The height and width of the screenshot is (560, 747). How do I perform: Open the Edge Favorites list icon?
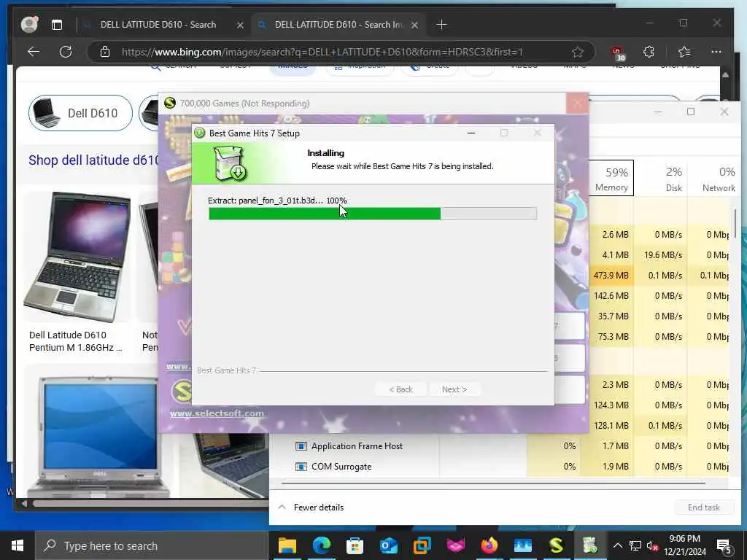684,52
